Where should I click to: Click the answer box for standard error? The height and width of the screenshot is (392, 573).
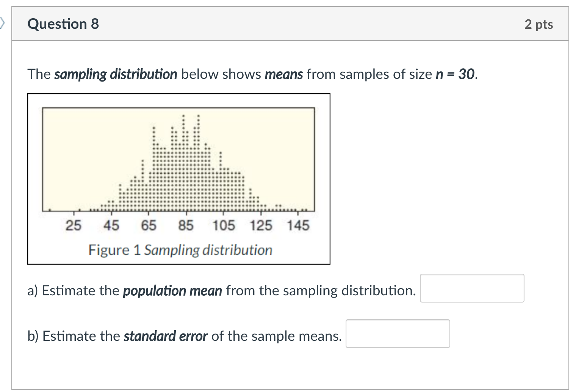point(397,334)
